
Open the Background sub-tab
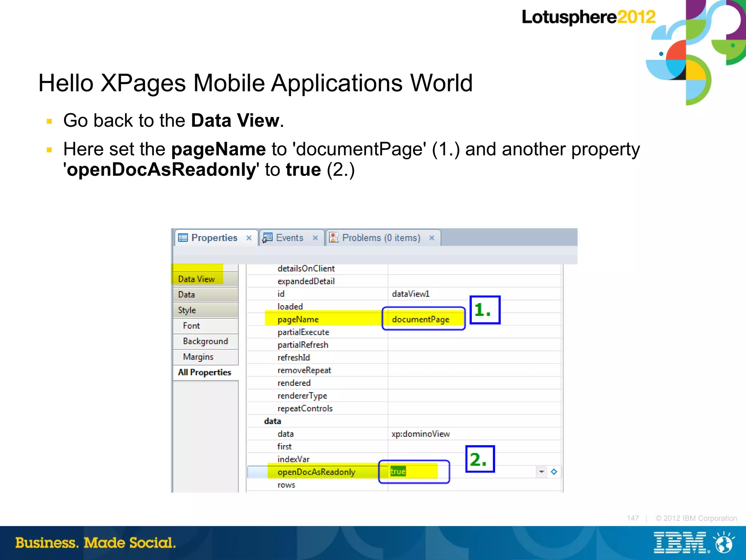click(x=205, y=341)
